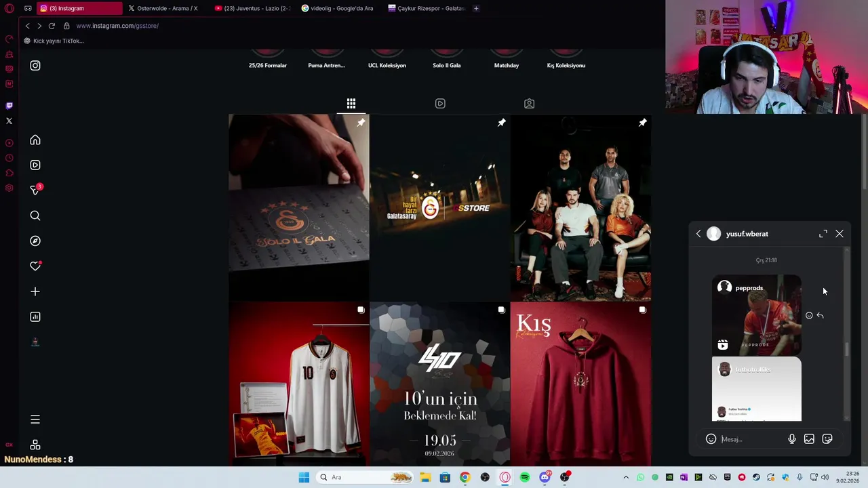Open shared pepprods reel in chat
The image size is (868, 488).
click(x=756, y=315)
